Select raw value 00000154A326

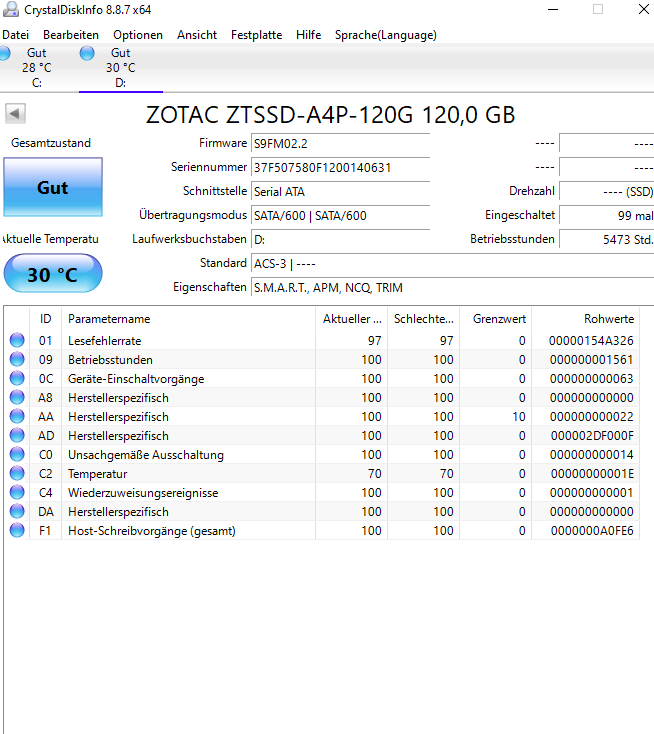pyautogui.click(x=591, y=341)
